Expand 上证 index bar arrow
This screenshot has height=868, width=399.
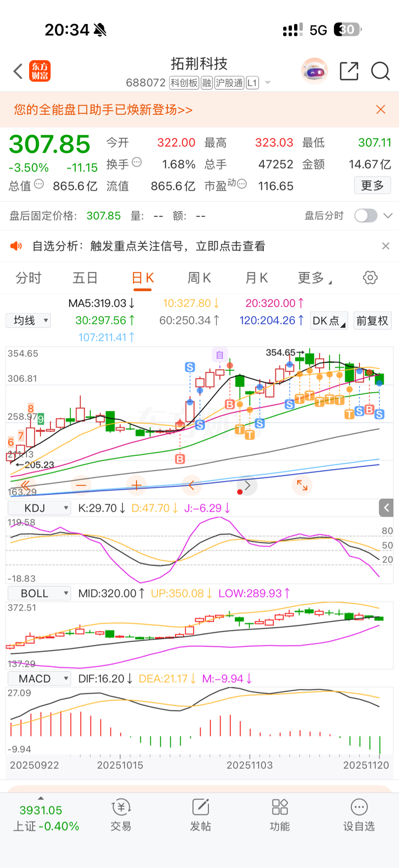coord(41,798)
